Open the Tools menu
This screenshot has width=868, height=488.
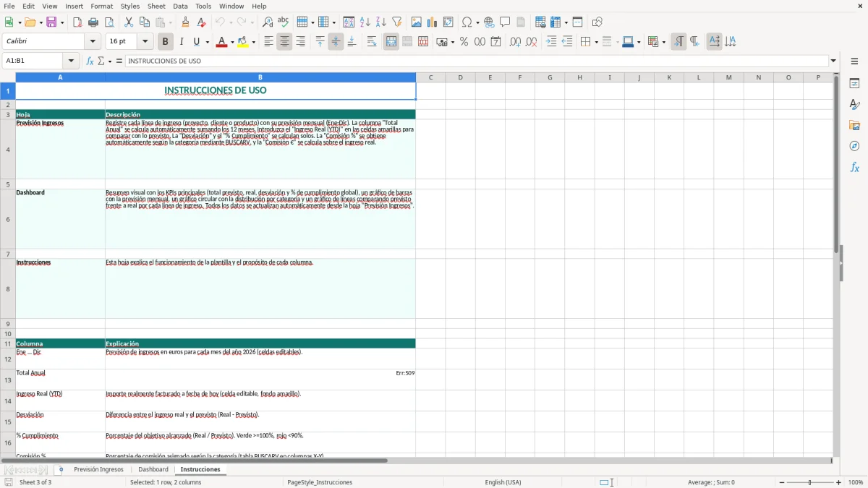pos(203,6)
